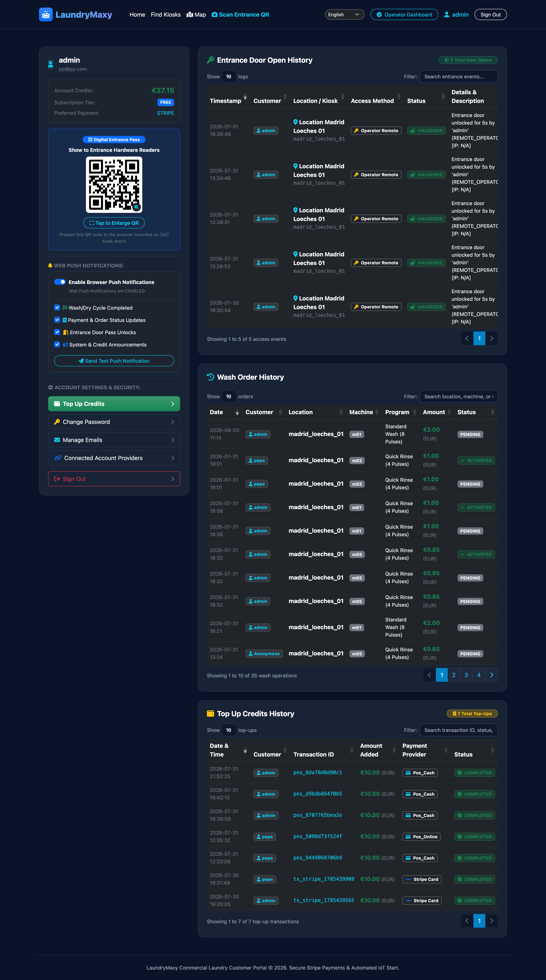Click wash orders page 3

(x=466, y=675)
